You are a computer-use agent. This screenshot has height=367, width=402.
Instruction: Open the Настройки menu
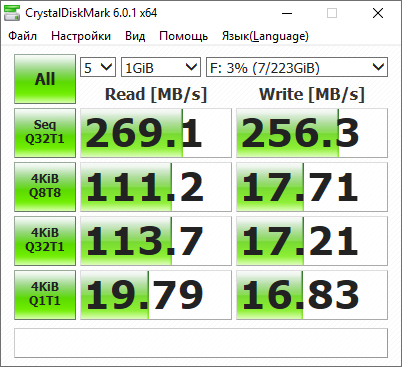click(81, 36)
